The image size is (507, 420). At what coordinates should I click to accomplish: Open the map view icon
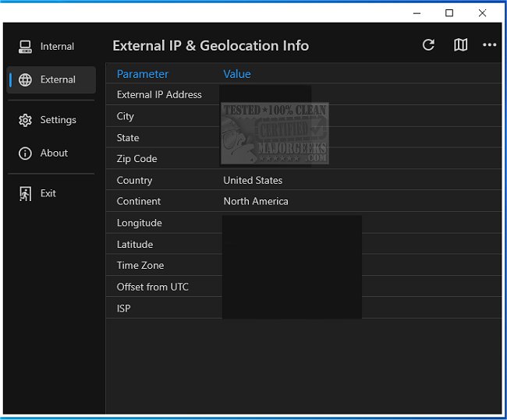click(x=460, y=45)
